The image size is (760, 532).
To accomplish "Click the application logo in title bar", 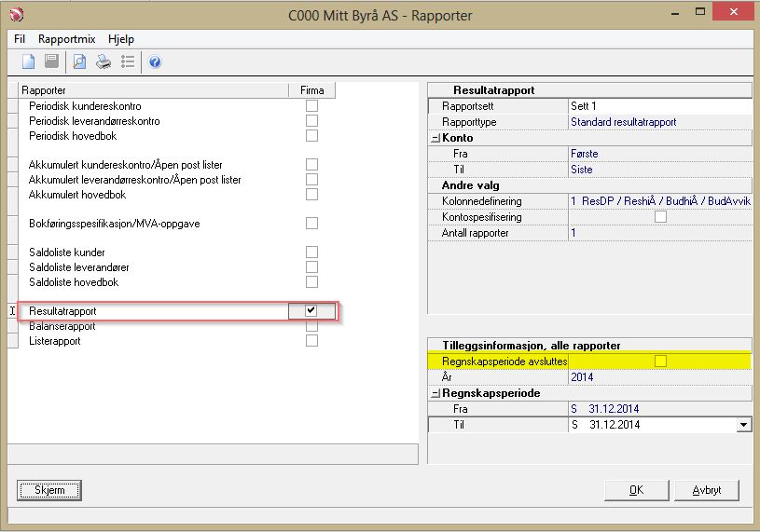I will tap(16, 15).
